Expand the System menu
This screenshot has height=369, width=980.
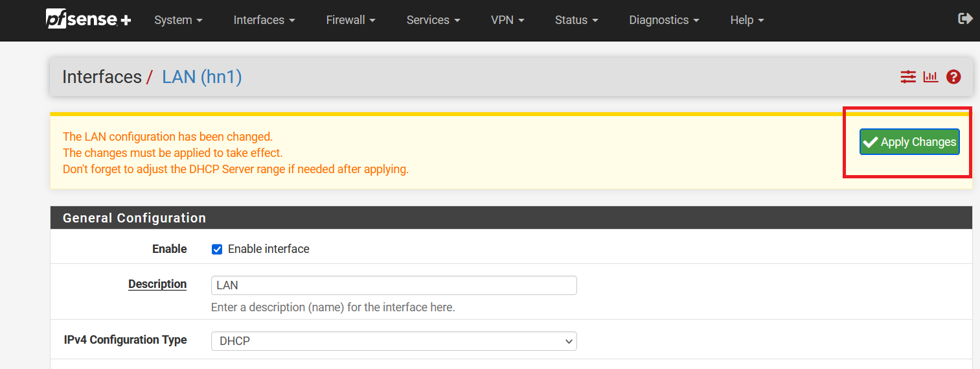178,20
